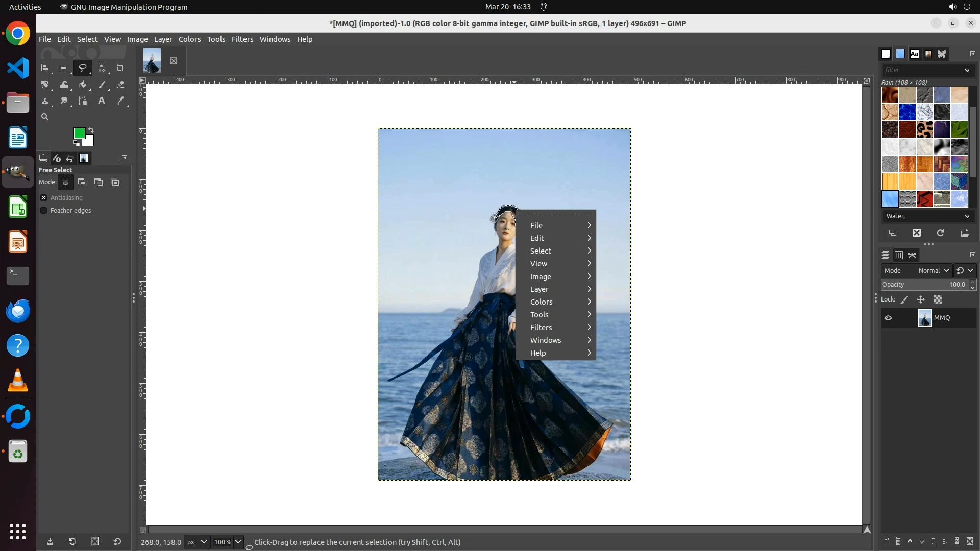Select the Paths tool
The height and width of the screenshot is (551, 980).
(83, 101)
